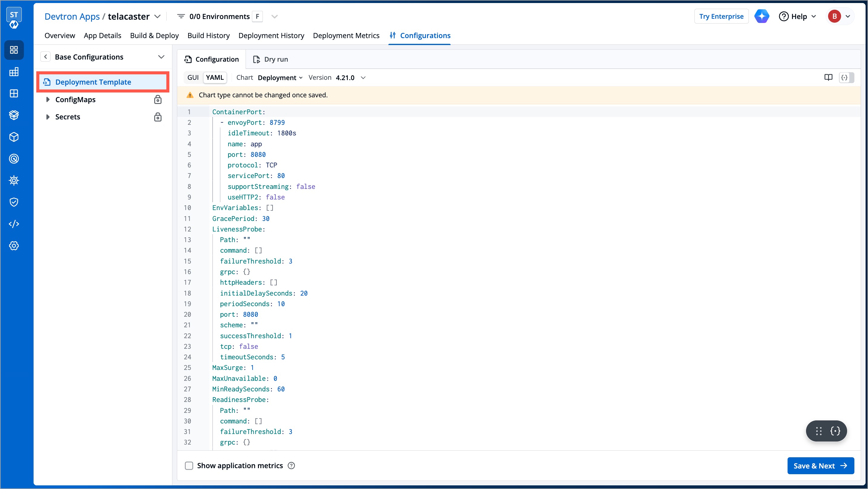The image size is (868, 489).
Task: Open the Security shield icon in sidebar
Action: tap(14, 202)
